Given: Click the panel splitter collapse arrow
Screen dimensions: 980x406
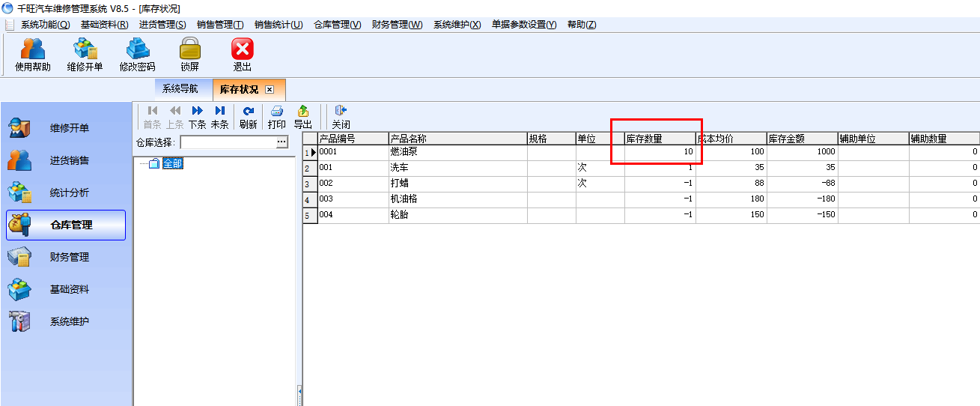Looking at the screenshot, I should [x=299, y=393].
